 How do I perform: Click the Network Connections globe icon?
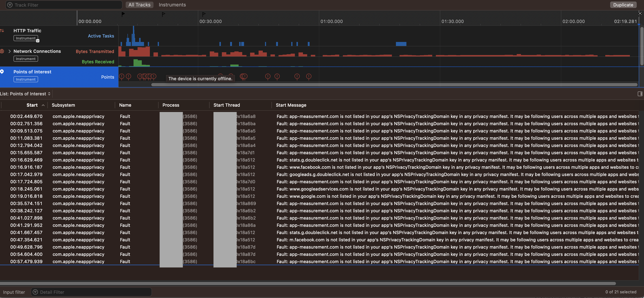2,51
